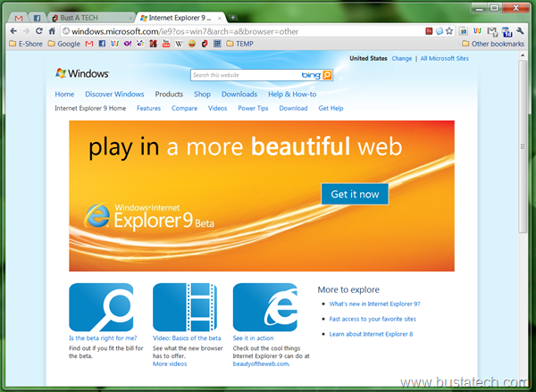
Task: Open the Help & How-to menu item
Action: pyautogui.click(x=292, y=94)
